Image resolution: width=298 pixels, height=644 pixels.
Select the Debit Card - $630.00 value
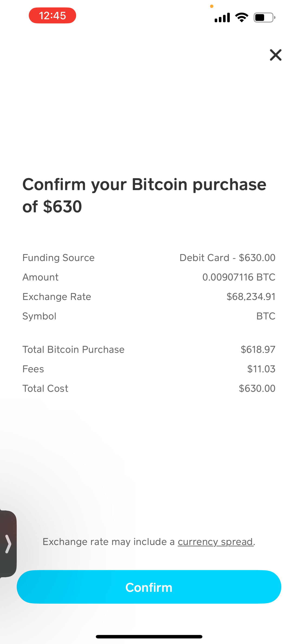[227, 258]
